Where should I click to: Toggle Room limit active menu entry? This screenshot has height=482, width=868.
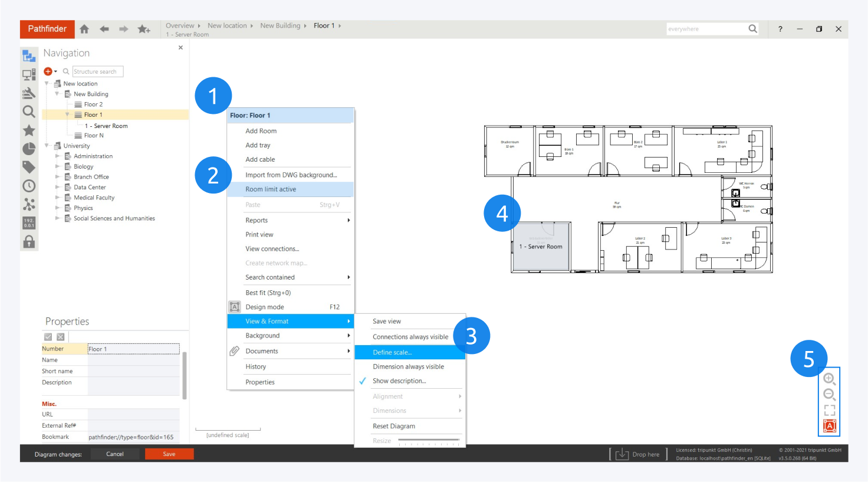coord(271,189)
